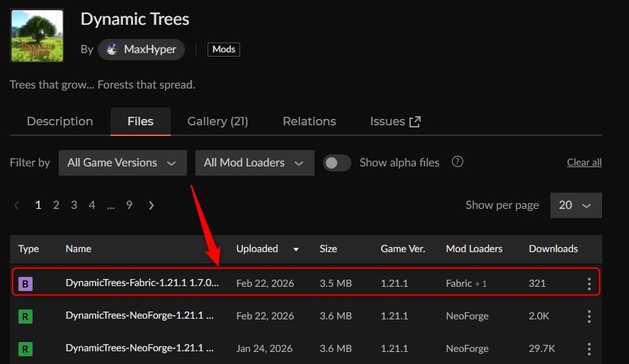Expand the All Mod Loaders dropdown
This screenshot has width=629, height=364.
pos(255,163)
